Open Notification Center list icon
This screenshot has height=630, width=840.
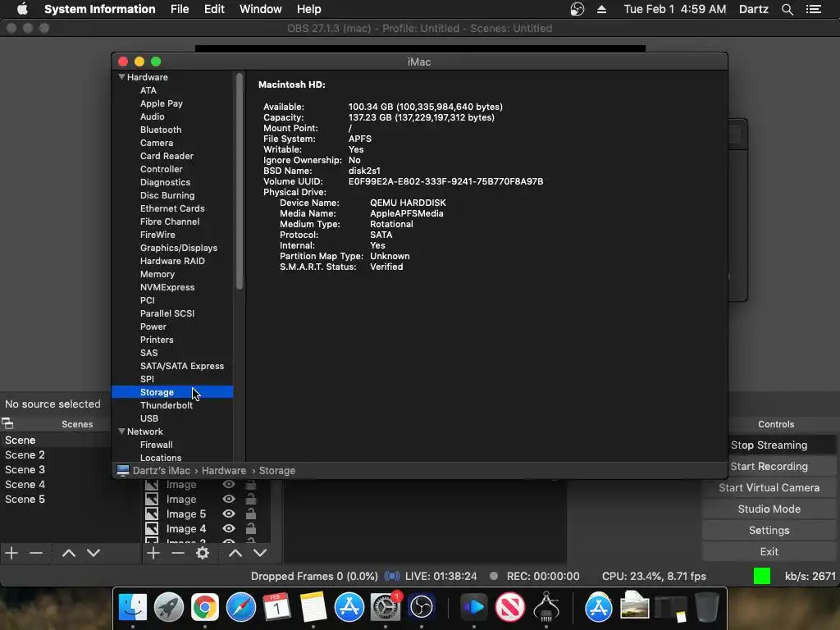(x=814, y=9)
